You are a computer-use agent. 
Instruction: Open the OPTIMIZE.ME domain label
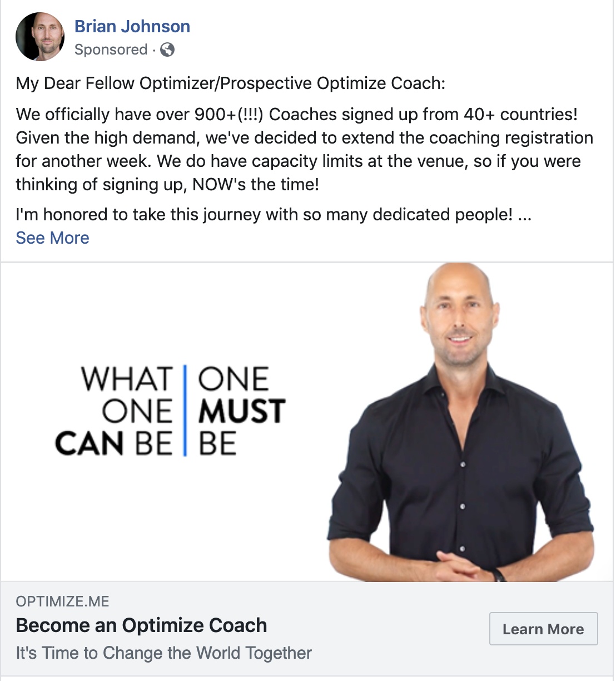(x=62, y=601)
